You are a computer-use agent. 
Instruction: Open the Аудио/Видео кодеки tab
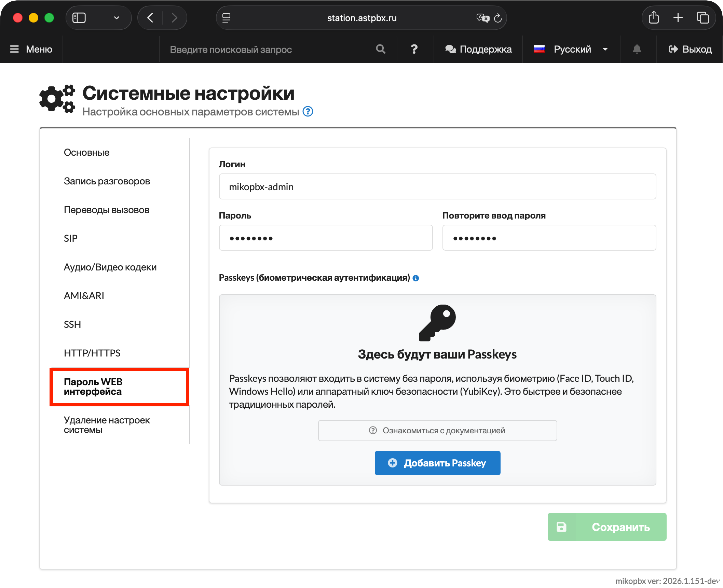pyautogui.click(x=110, y=267)
